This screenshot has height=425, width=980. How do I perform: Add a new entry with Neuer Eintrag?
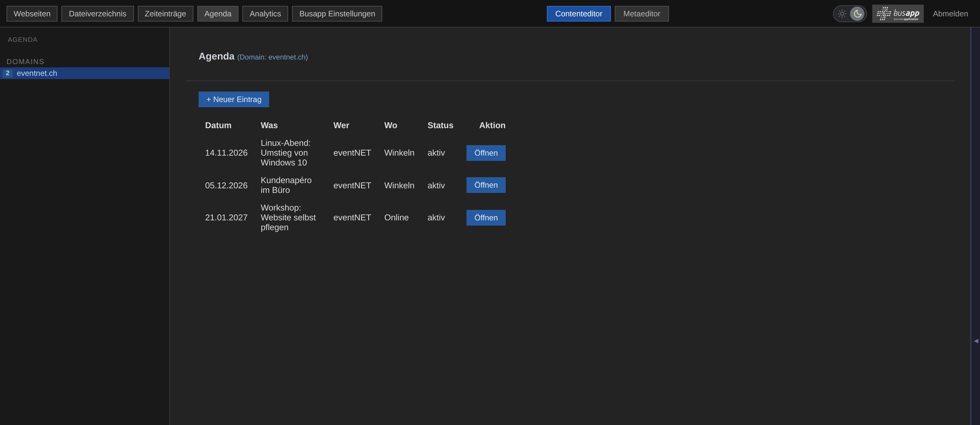[234, 99]
